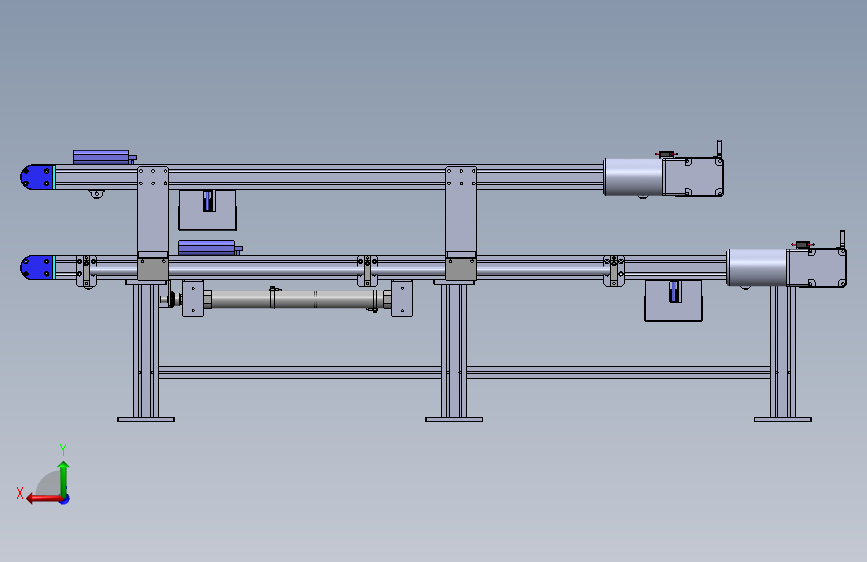Select the red-marked sensor atop the lower gearbox
Screen dimensions: 867x562
point(802,244)
